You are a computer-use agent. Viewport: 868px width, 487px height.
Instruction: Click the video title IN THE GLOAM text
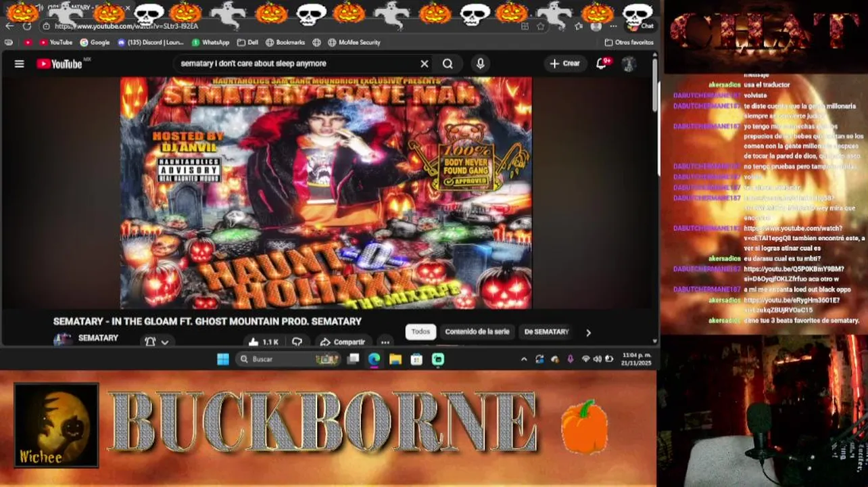pyautogui.click(x=208, y=321)
